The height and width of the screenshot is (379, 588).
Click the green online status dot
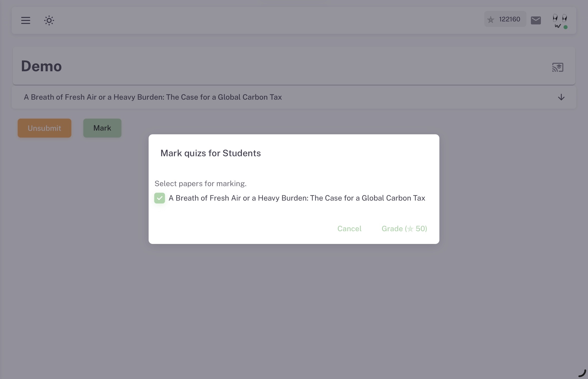pos(566,27)
